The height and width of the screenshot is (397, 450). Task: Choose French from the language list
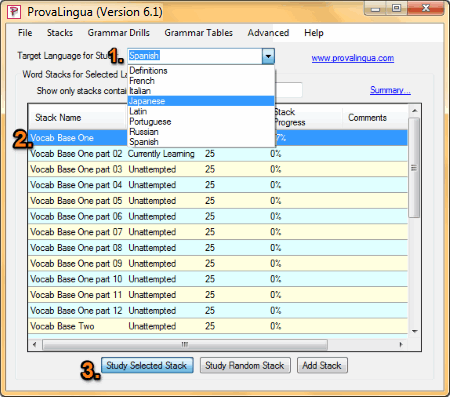coord(201,81)
